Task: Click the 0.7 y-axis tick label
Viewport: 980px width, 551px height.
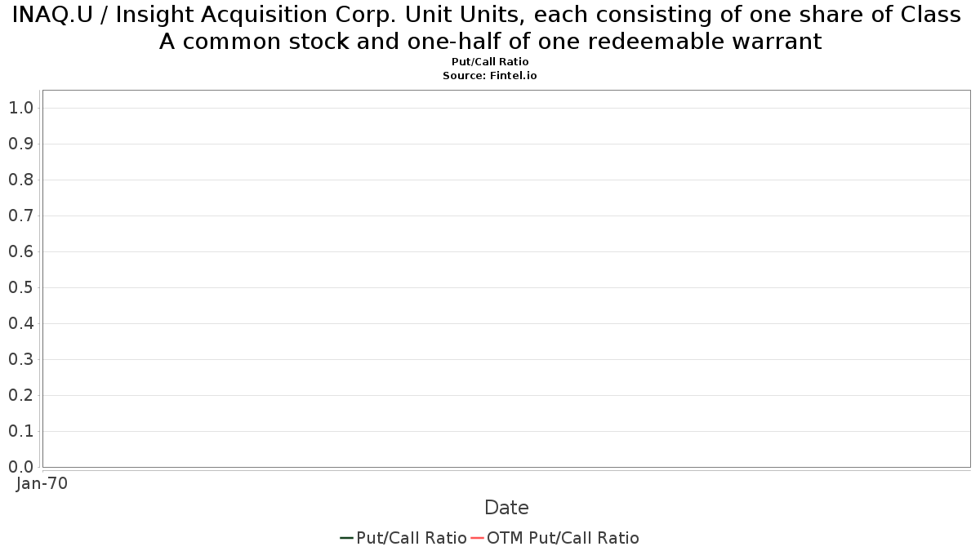Action: (x=21, y=216)
